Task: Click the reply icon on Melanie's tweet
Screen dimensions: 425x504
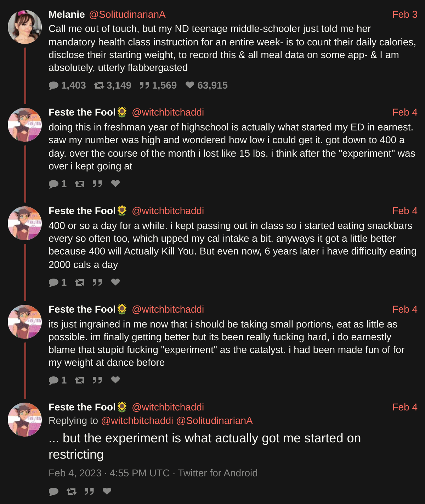Action: 54,85
